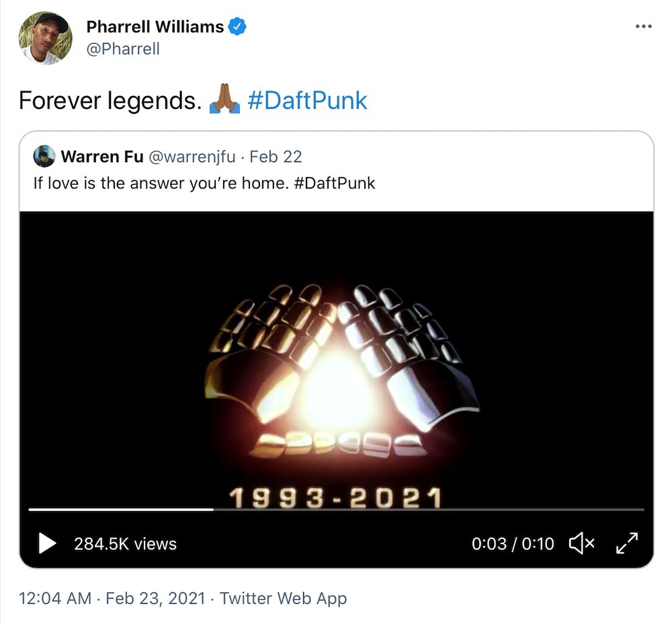
Task: Click quoted tweet text about love
Action: coord(204,183)
